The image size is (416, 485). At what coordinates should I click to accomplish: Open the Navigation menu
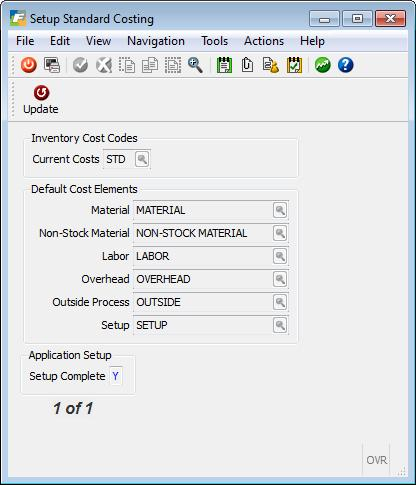[x=156, y=41]
